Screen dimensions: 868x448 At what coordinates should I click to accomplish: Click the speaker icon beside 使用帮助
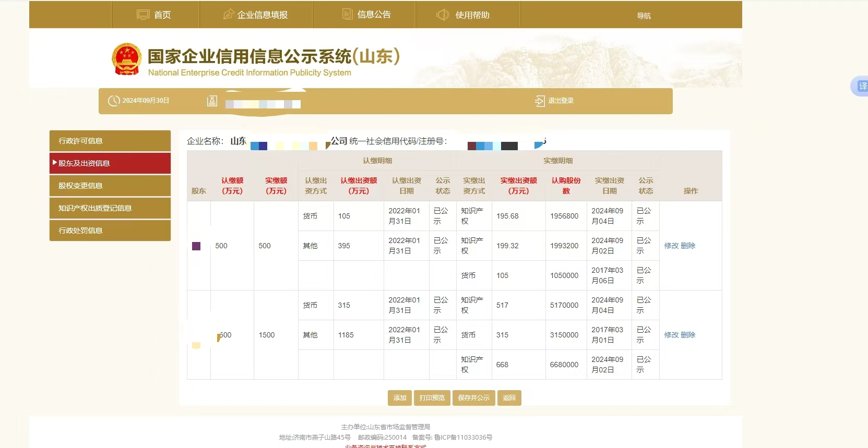[x=443, y=15]
